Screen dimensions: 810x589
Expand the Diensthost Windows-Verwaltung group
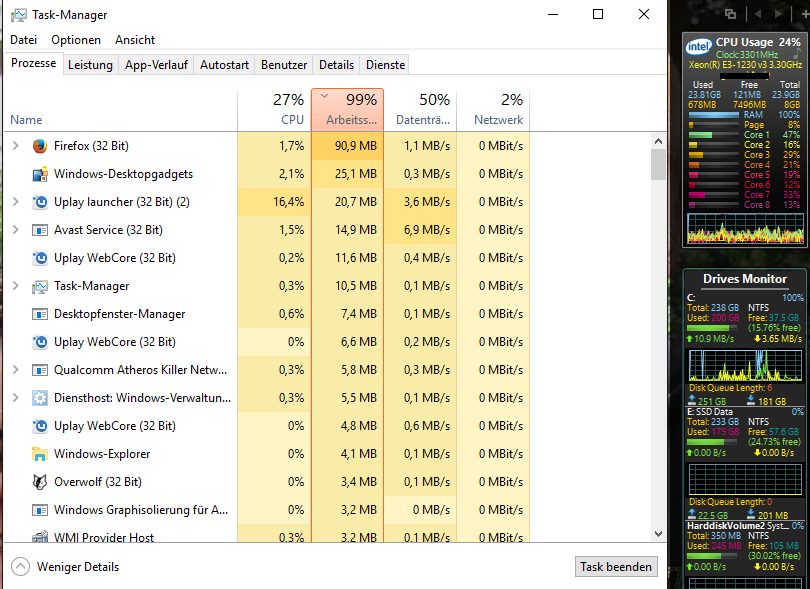point(15,398)
